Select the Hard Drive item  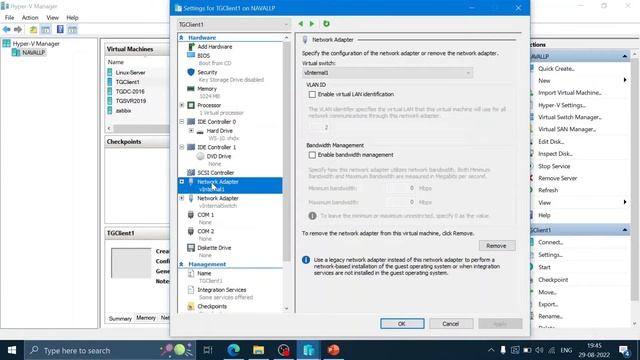coord(219,131)
